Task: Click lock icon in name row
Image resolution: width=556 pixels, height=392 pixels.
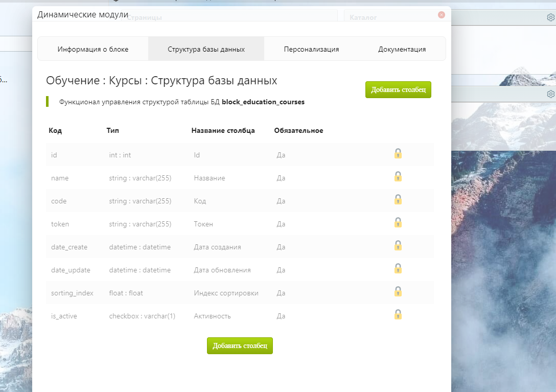Action: 398,177
